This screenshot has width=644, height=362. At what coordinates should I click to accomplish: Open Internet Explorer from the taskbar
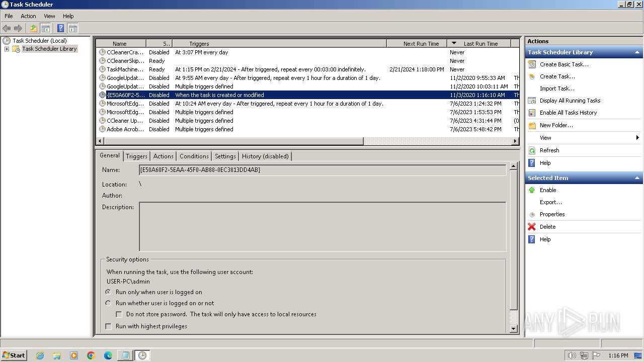point(40,355)
